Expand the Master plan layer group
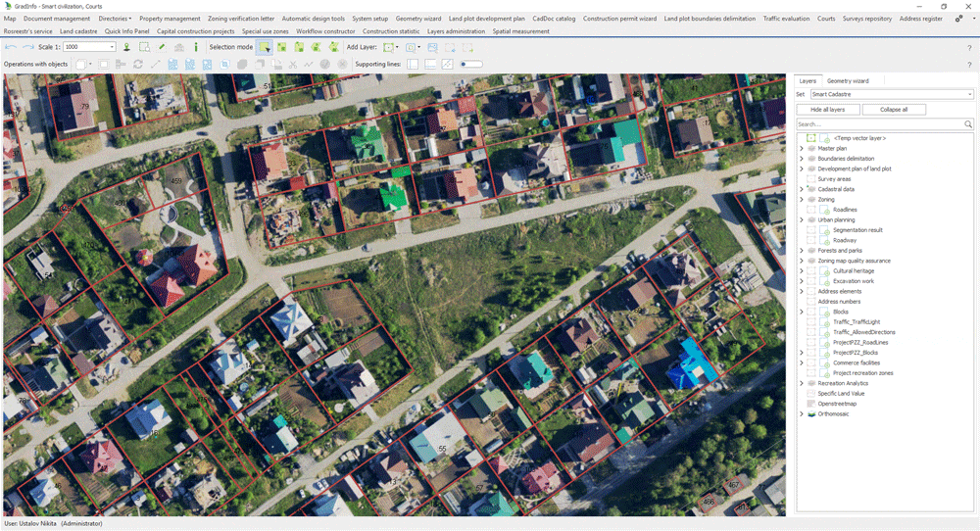Screen dimensions: 980x531 pyautogui.click(x=802, y=149)
